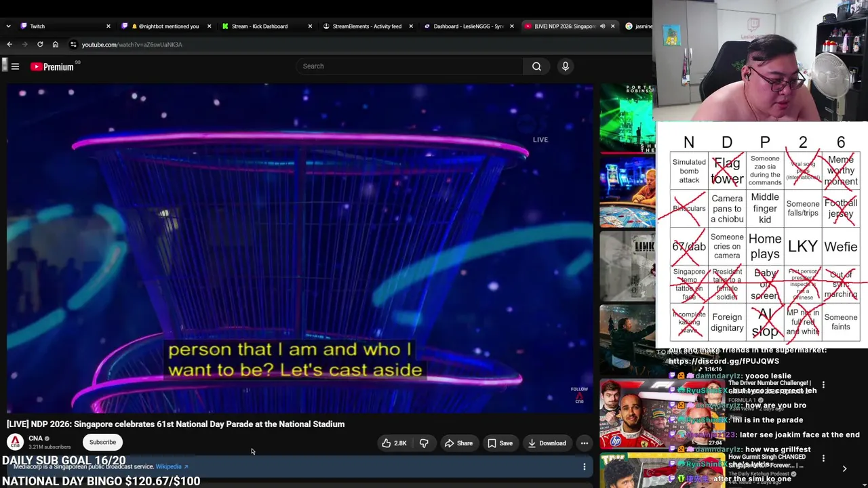The image size is (868, 488).
Task: Like the NDP 2026 video
Action: (x=395, y=443)
